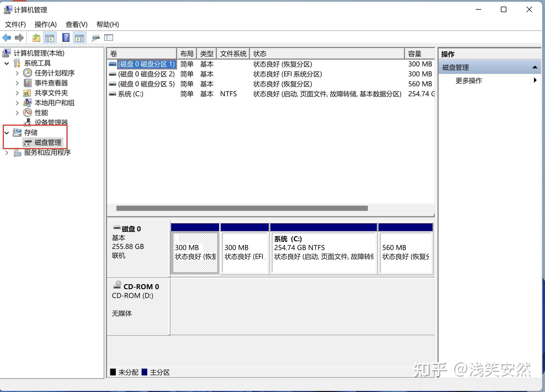The height and width of the screenshot is (392, 545).
Task: Select 事件查看器 icon in the tree
Action: (28, 83)
